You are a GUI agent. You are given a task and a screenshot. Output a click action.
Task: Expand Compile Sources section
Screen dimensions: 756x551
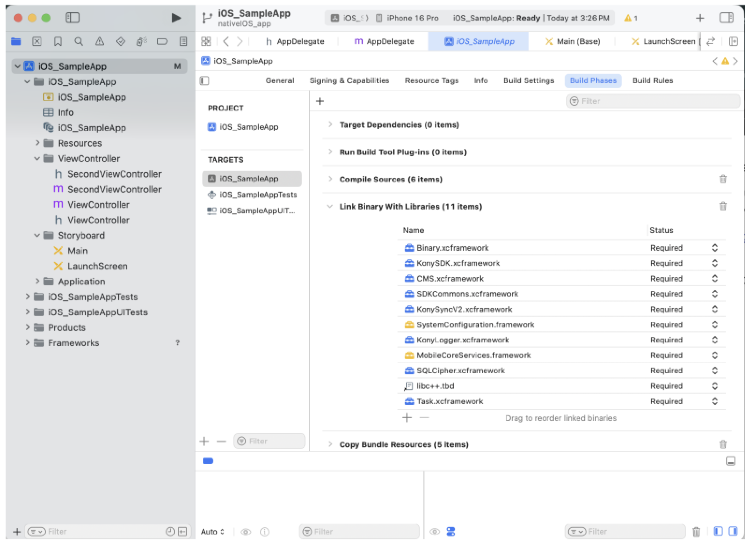tap(330, 179)
